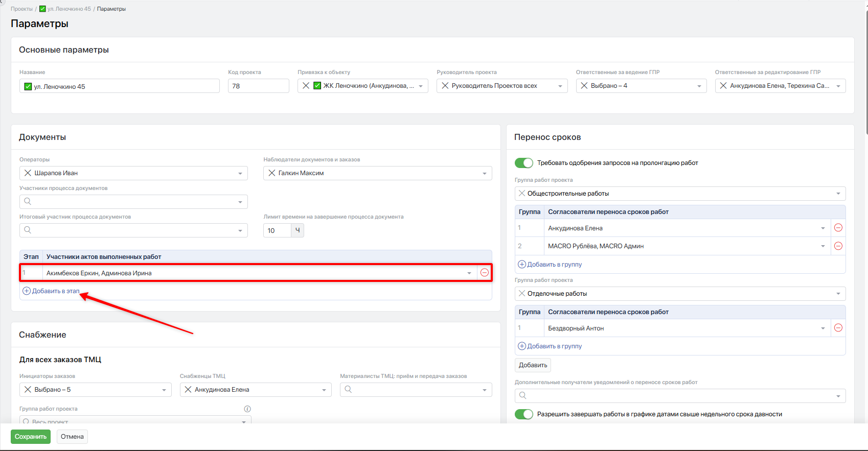This screenshot has height=451, width=868.
Task: Toggle require approval for work prolongation requests
Action: (523, 163)
